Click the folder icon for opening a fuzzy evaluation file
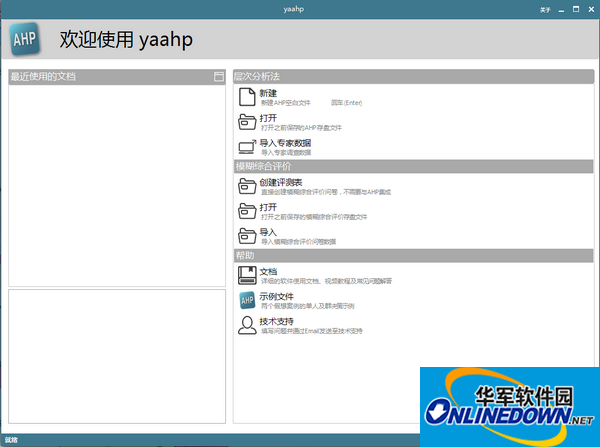The image size is (600, 447). [x=247, y=211]
